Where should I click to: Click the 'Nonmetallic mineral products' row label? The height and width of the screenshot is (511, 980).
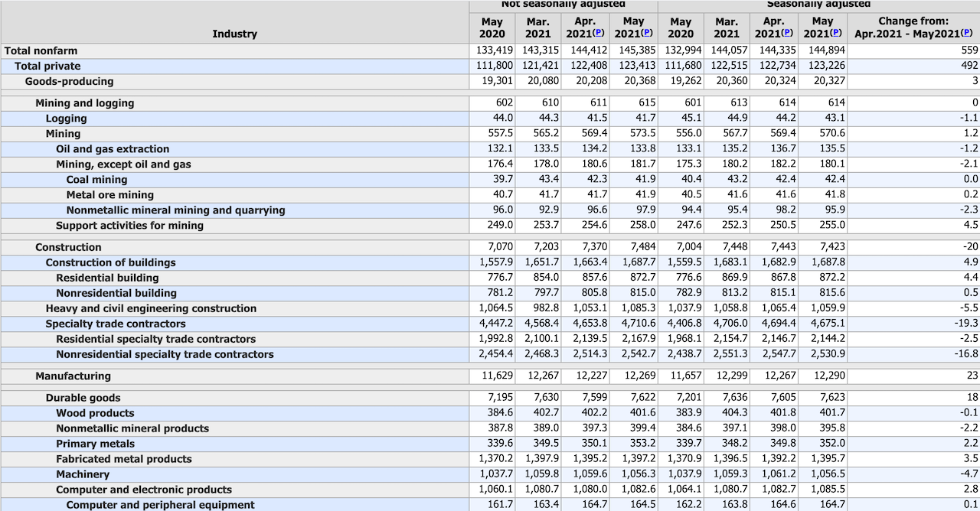pos(132,428)
